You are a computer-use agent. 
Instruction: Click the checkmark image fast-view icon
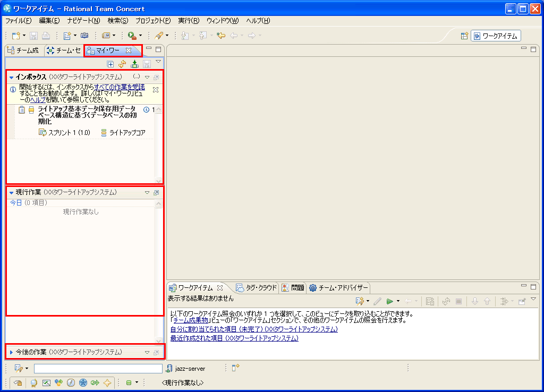(x=46, y=382)
